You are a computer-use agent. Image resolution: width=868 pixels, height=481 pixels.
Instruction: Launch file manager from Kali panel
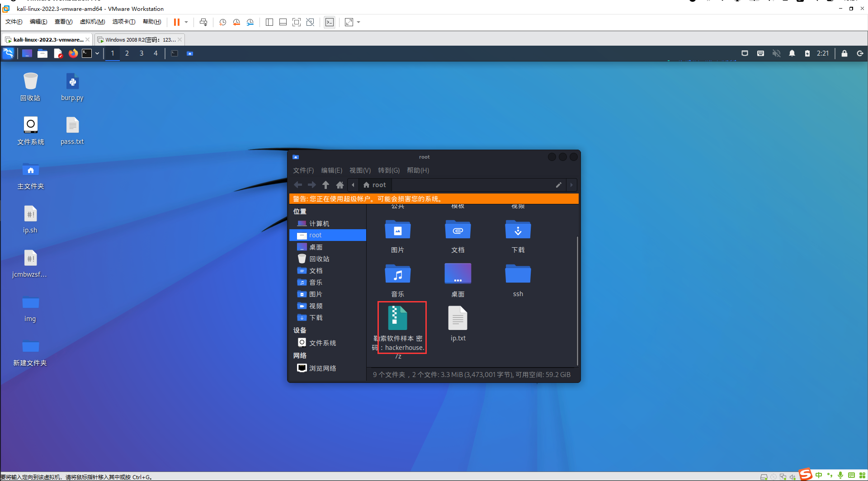click(42, 53)
